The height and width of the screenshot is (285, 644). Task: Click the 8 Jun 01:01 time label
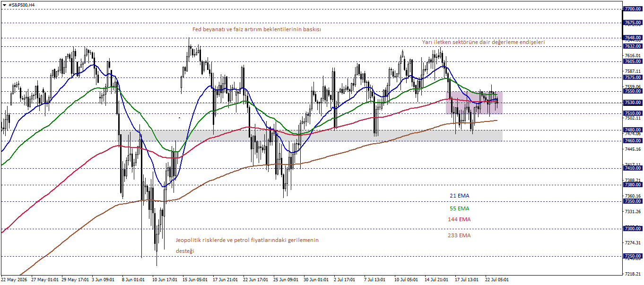coord(133,280)
